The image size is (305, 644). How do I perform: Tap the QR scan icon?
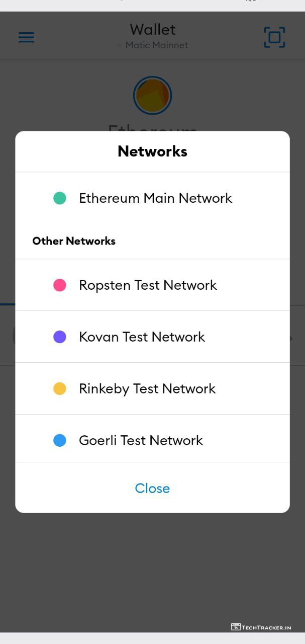(274, 37)
